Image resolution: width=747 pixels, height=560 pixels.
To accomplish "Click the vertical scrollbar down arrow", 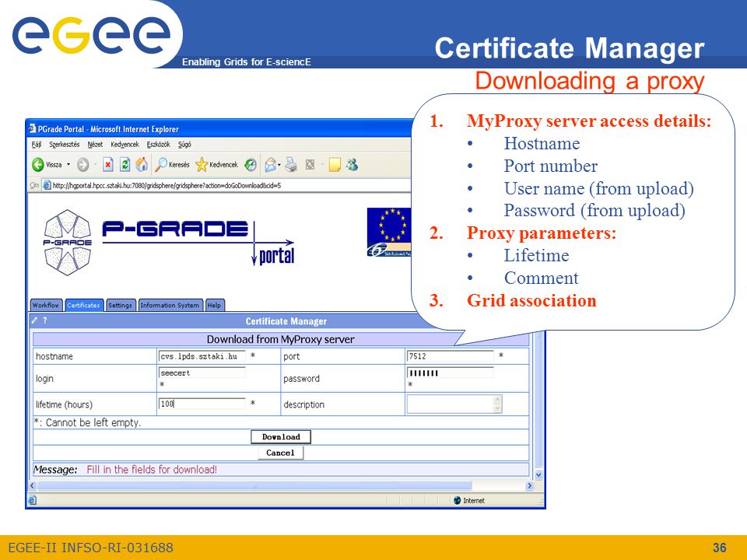I will [538, 474].
